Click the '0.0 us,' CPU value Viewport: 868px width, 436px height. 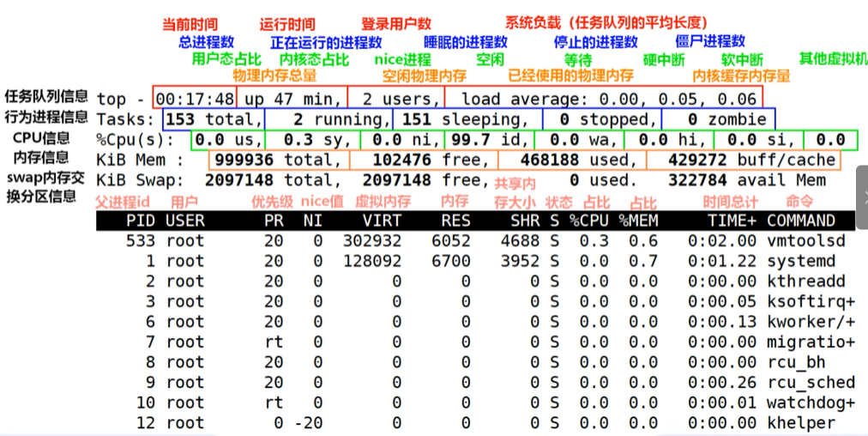(228, 140)
